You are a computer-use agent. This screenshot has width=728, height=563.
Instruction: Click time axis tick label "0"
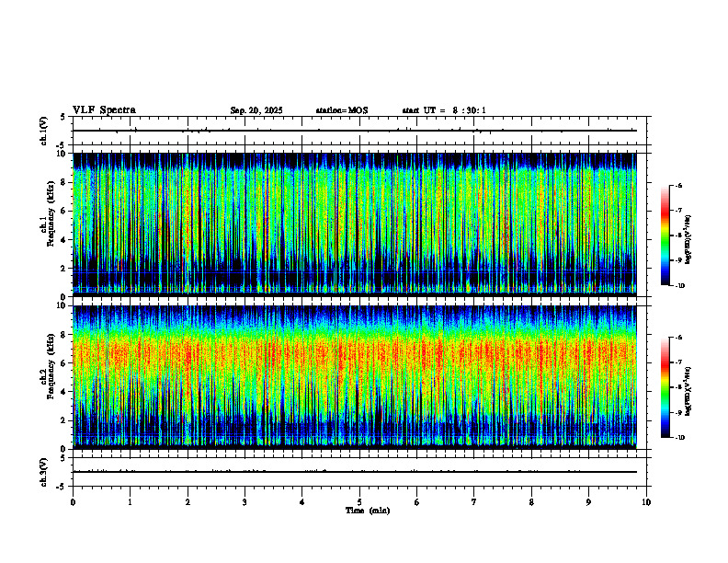pos(73,502)
